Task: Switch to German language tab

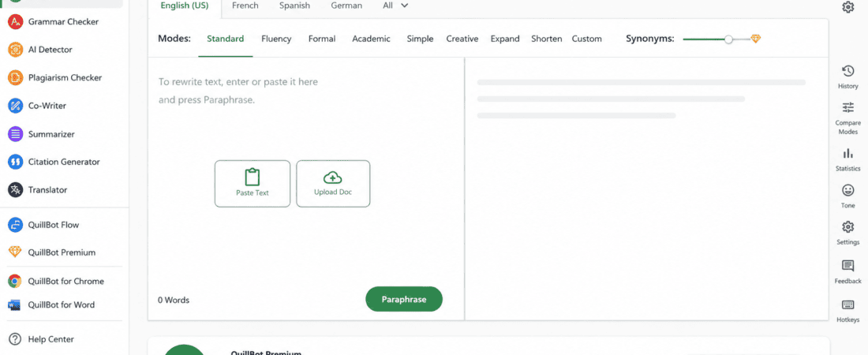Action: [346, 6]
